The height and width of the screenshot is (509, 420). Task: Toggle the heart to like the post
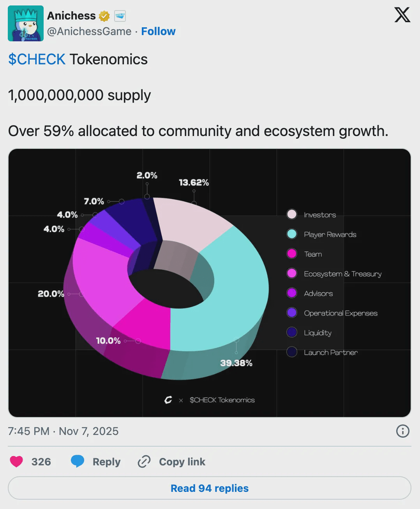pos(16,461)
